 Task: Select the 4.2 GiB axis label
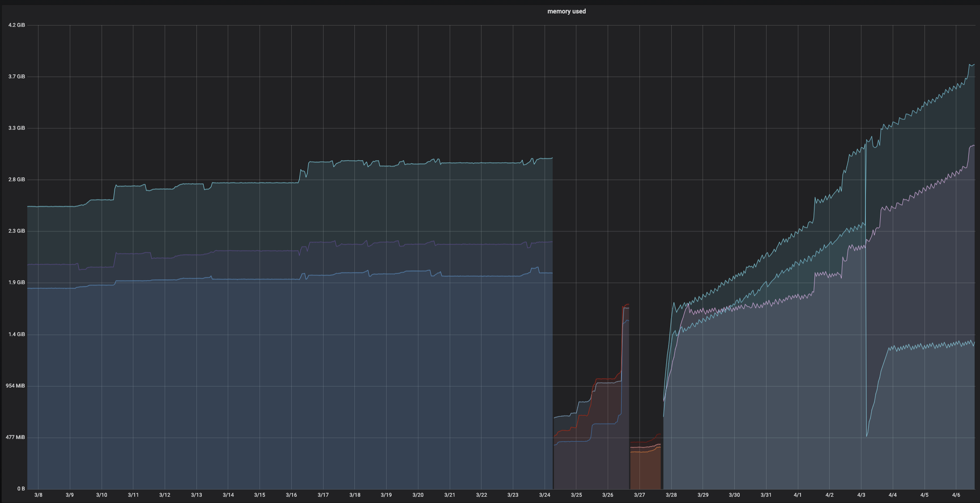click(17, 25)
